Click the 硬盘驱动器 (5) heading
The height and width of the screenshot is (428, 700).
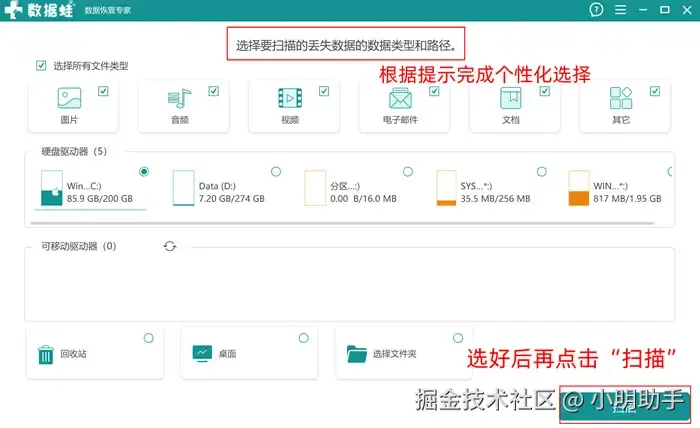74,151
